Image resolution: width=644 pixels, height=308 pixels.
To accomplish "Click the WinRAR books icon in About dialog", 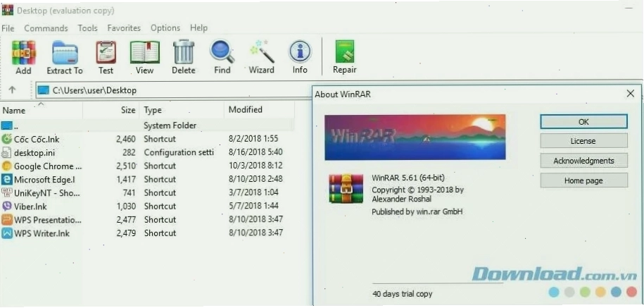I will 346,189.
